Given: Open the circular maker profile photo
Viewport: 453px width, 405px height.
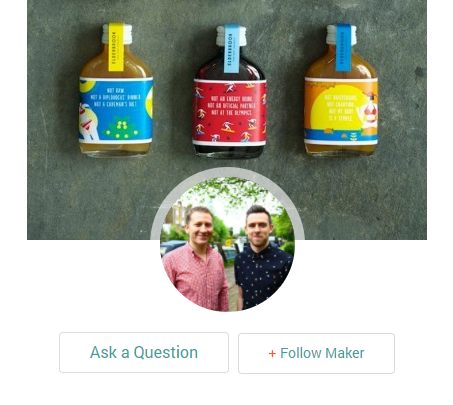Looking at the screenshot, I should (x=227, y=244).
